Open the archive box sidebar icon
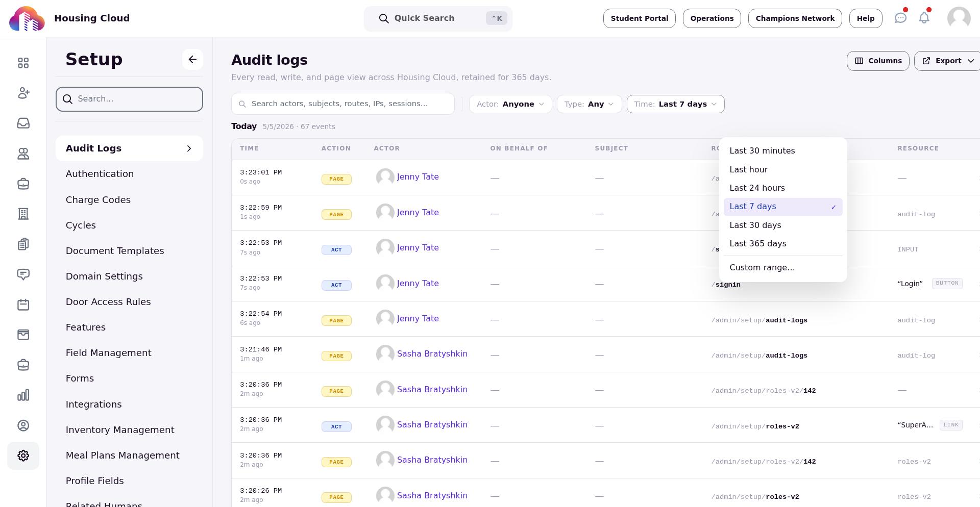Viewport: 980px width, 507px height. coord(23,335)
